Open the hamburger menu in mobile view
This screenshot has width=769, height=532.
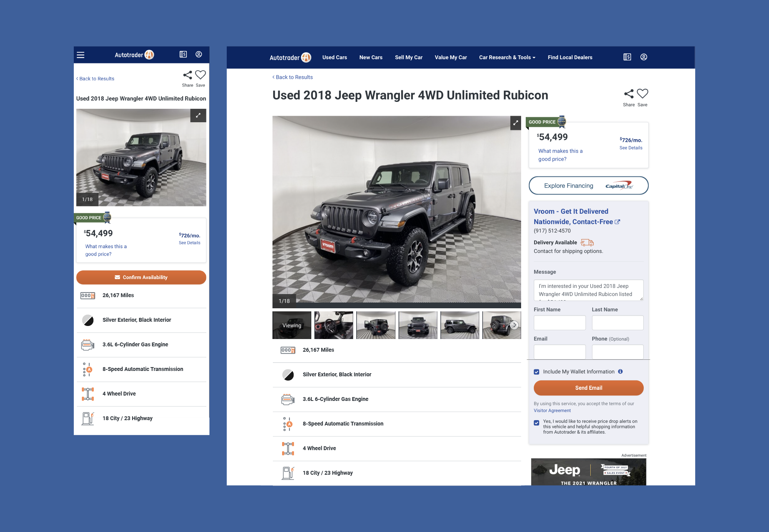click(x=81, y=55)
